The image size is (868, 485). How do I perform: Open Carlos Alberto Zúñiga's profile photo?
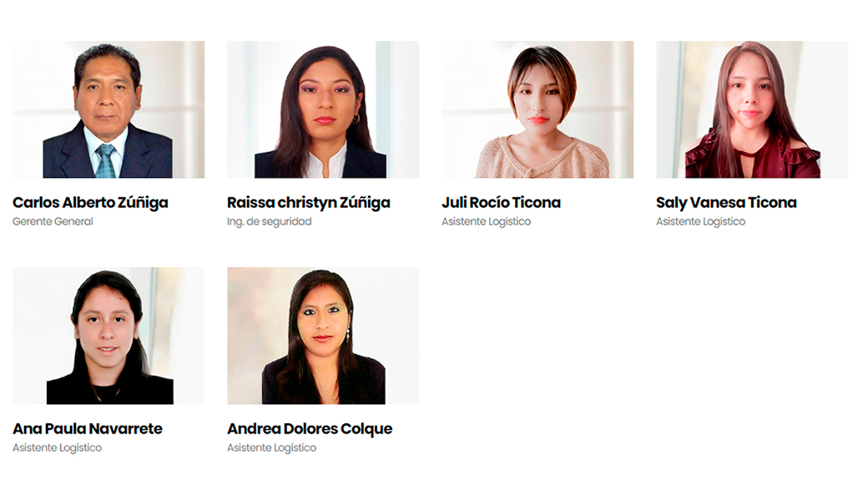pyautogui.click(x=108, y=109)
